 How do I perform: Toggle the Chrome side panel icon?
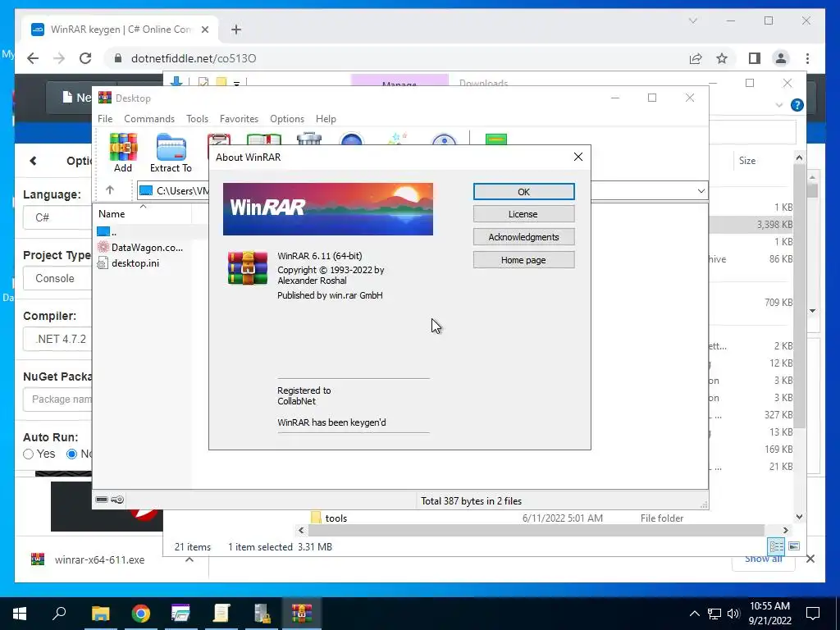click(755, 58)
